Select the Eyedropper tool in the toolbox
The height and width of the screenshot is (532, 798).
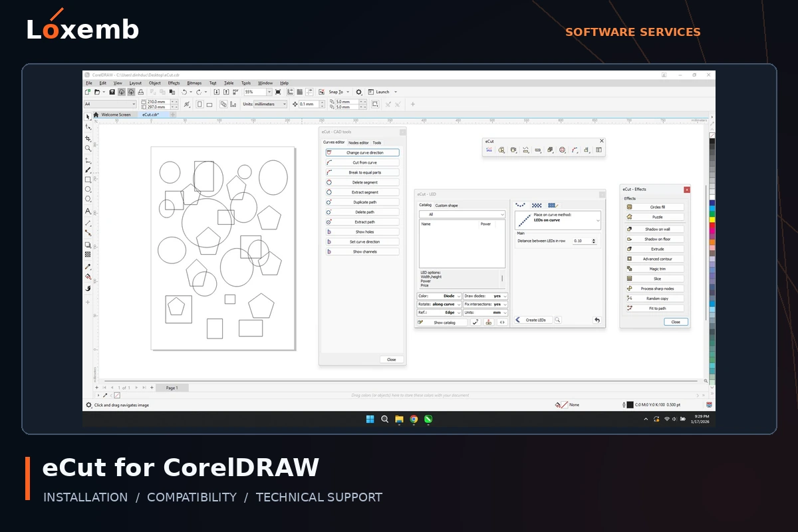point(87,267)
